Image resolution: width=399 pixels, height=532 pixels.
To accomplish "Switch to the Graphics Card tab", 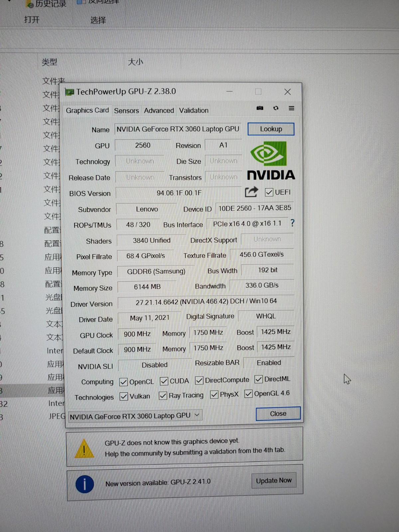I will click(x=87, y=110).
